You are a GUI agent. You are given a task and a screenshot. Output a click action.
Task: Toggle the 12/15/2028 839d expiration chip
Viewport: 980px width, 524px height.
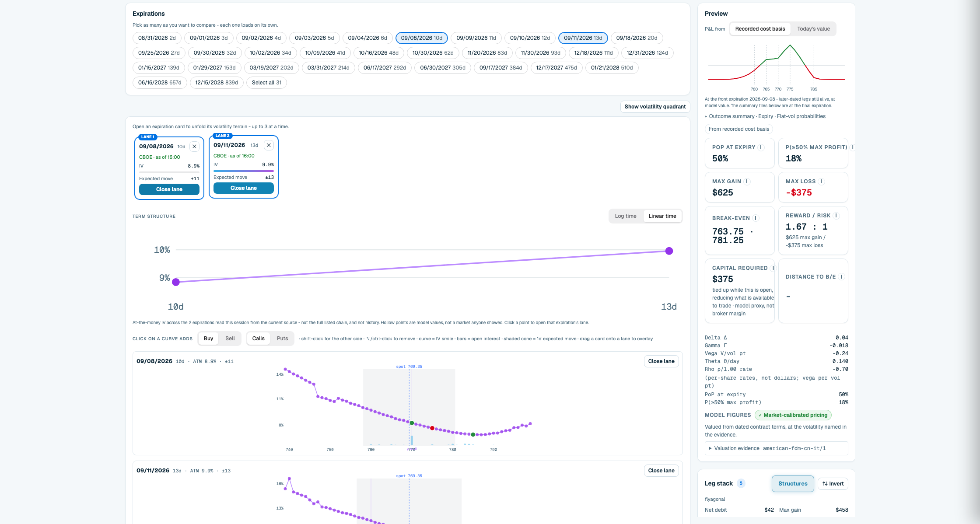pyautogui.click(x=217, y=83)
